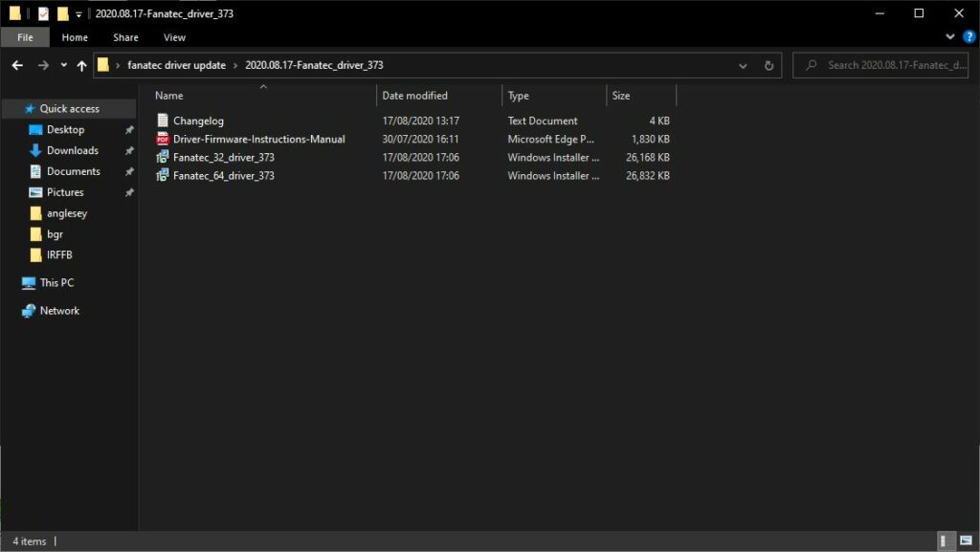The width and height of the screenshot is (980, 552).
Task: Select 'Fanatec_32_driver_373' file name
Action: coord(224,157)
